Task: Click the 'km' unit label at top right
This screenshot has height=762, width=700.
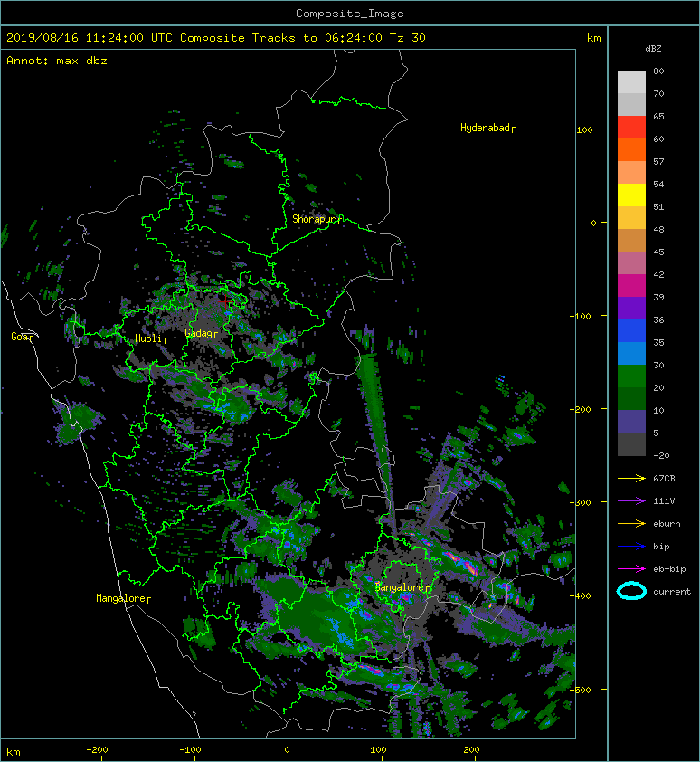Action: (594, 38)
